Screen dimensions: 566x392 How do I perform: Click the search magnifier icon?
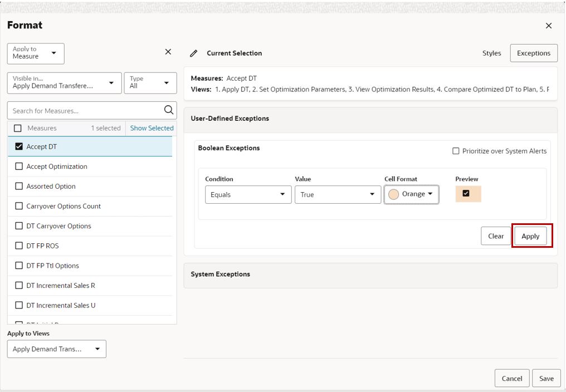click(x=169, y=110)
